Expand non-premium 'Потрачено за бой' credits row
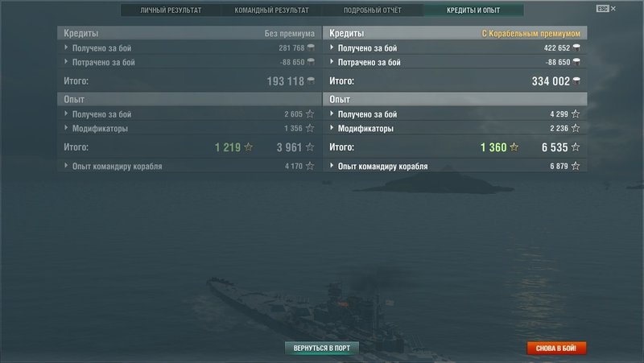 189,63
